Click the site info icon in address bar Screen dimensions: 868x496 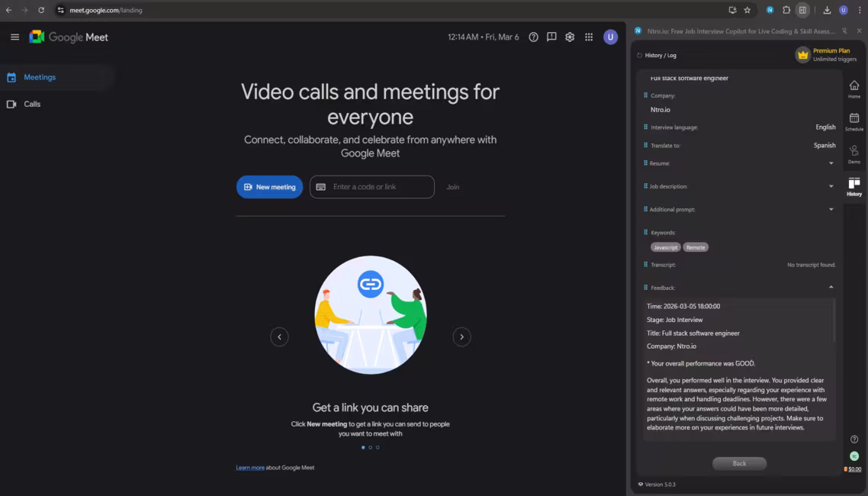tap(61, 10)
